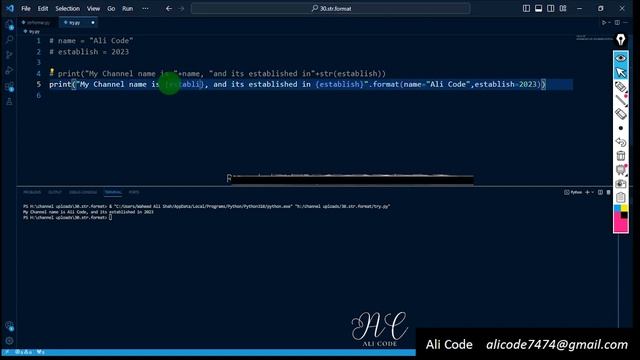640x360 pixels.
Task: Pick the yellow color swatch in the annotation toolbar
Action: (624, 209)
